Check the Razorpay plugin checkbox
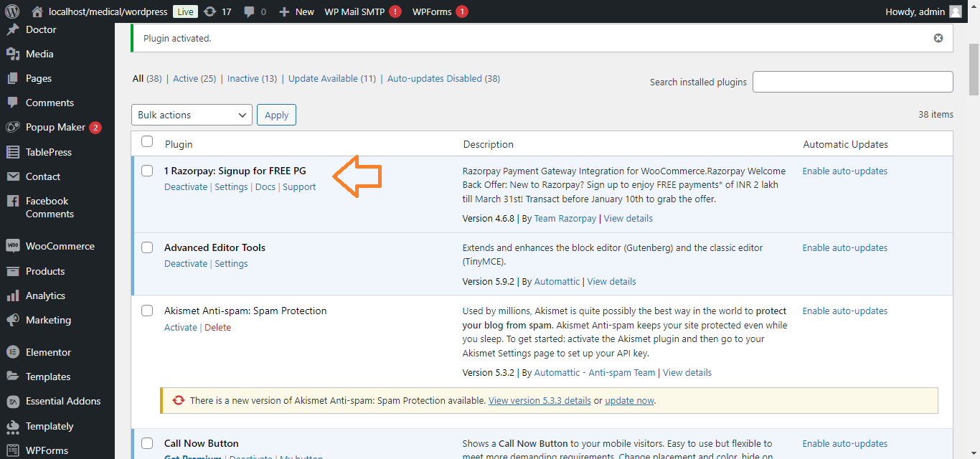Image resolution: width=980 pixels, height=459 pixels. pyautogui.click(x=147, y=171)
